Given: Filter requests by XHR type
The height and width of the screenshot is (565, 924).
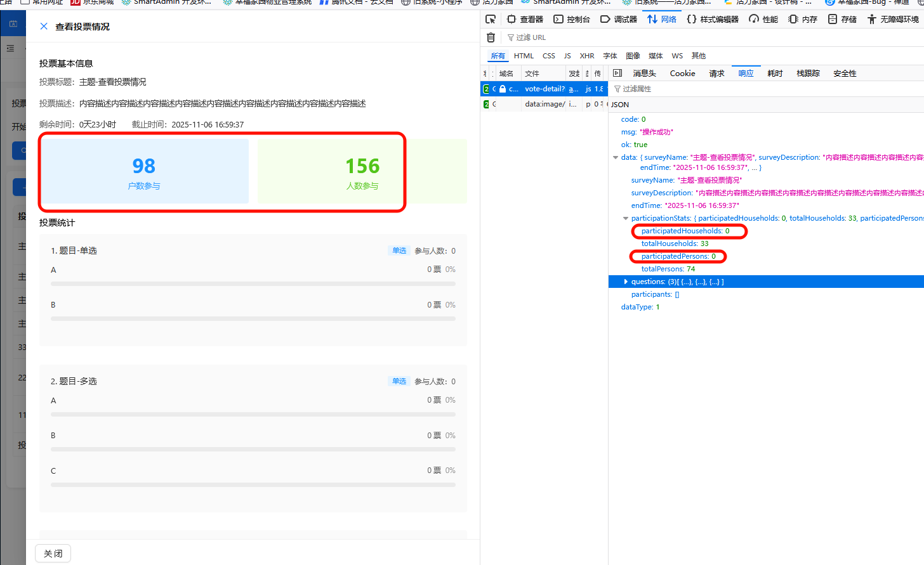Looking at the screenshot, I should [587, 56].
